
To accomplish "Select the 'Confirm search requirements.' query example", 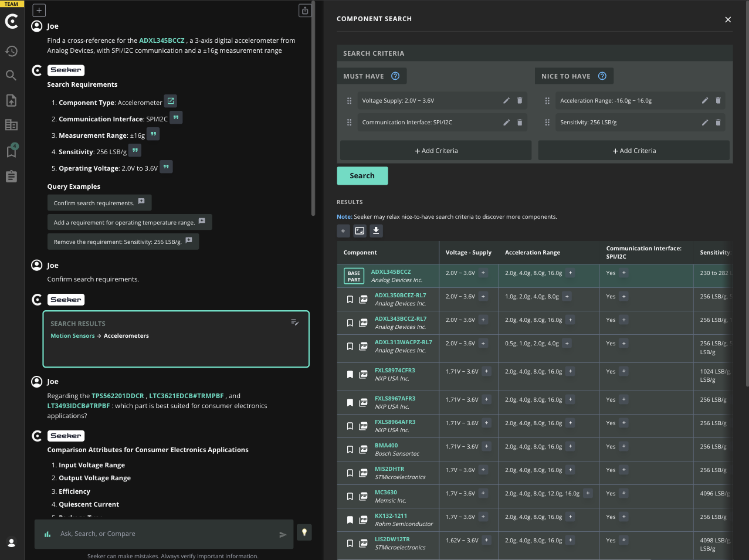I will point(99,203).
